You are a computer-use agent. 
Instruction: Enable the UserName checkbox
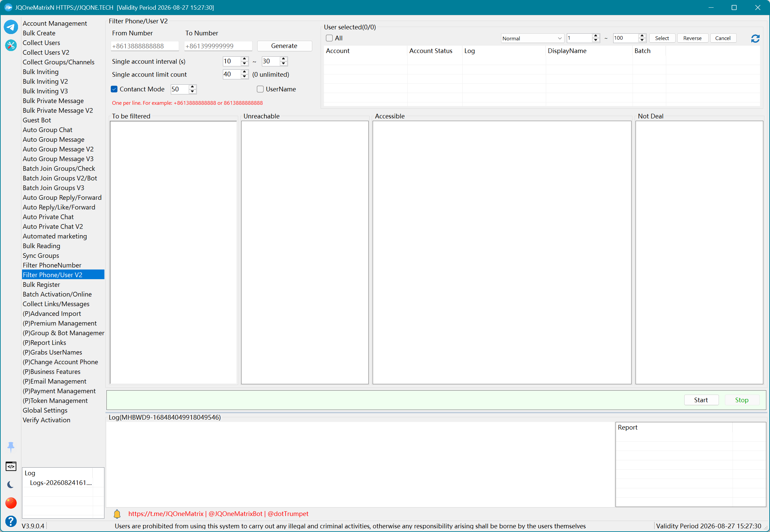pos(260,89)
